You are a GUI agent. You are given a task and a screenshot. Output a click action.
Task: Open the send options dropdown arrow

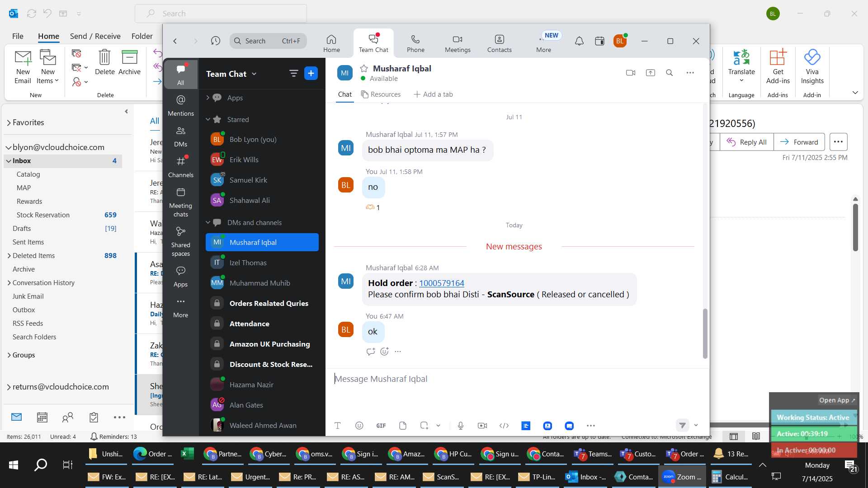(x=696, y=425)
